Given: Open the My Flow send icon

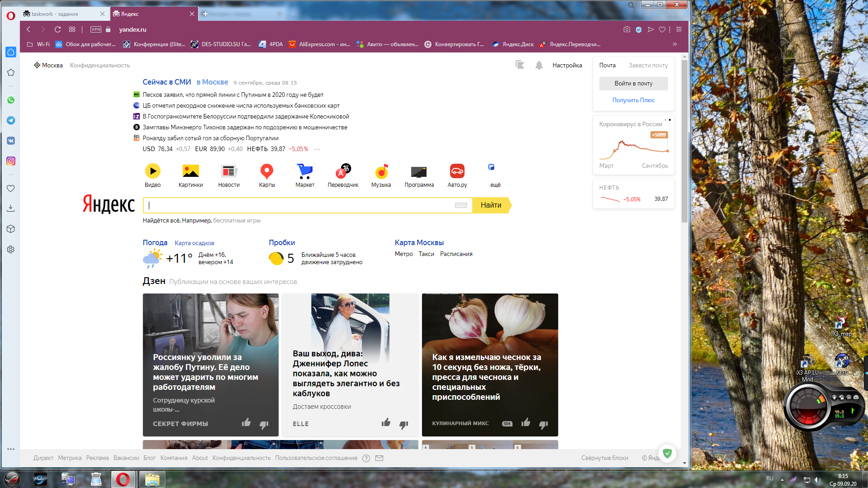Looking at the screenshot, I should pyautogui.click(x=650, y=29).
